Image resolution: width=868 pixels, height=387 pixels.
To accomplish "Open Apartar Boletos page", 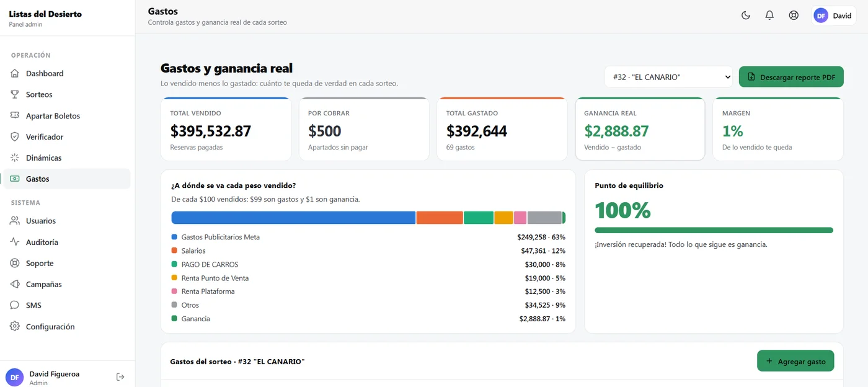I will pos(67,115).
